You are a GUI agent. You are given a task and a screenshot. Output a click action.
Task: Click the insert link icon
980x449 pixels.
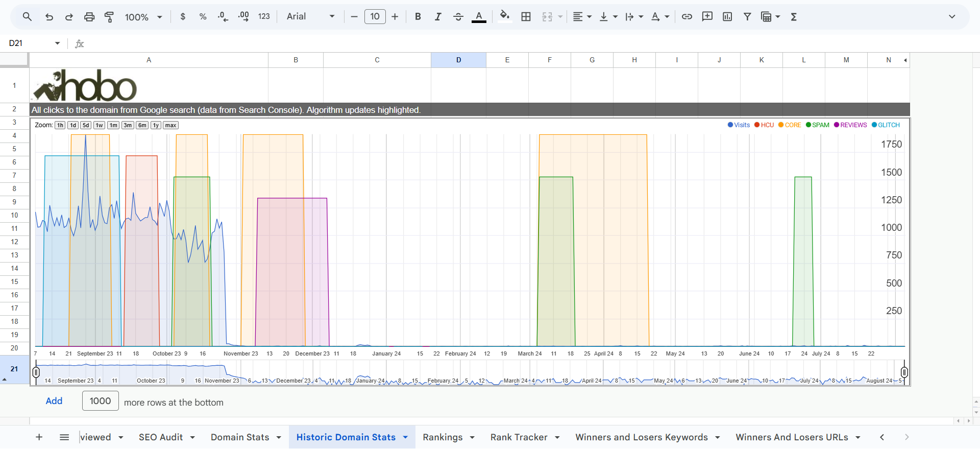[x=687, y=17]
